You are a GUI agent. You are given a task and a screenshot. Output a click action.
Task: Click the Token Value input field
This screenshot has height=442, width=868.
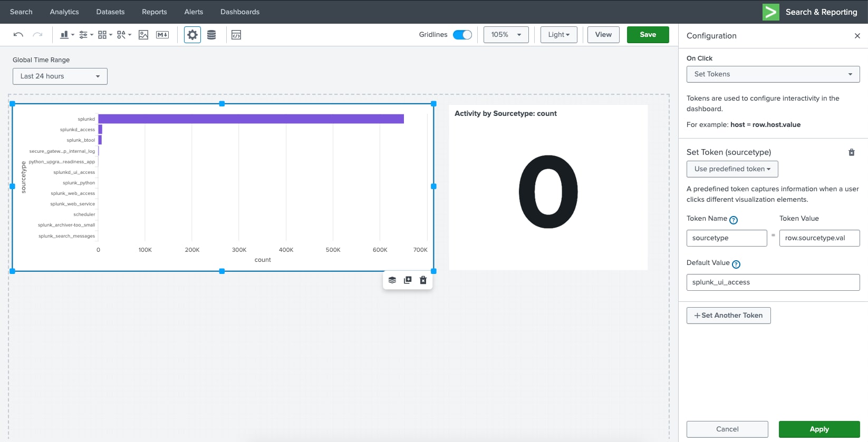[819, 238]
